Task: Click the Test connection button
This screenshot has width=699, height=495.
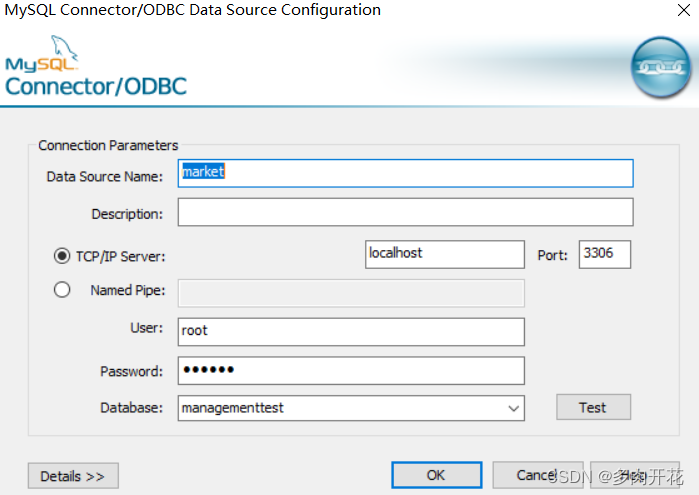Action: pyautogui.click(x=593, y=407)
